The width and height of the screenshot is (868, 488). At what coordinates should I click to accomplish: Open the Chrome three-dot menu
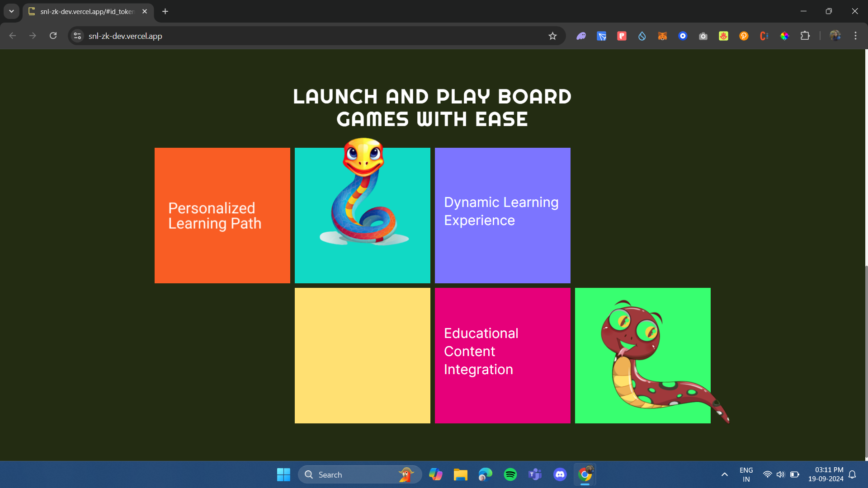(x=855, y=36)
